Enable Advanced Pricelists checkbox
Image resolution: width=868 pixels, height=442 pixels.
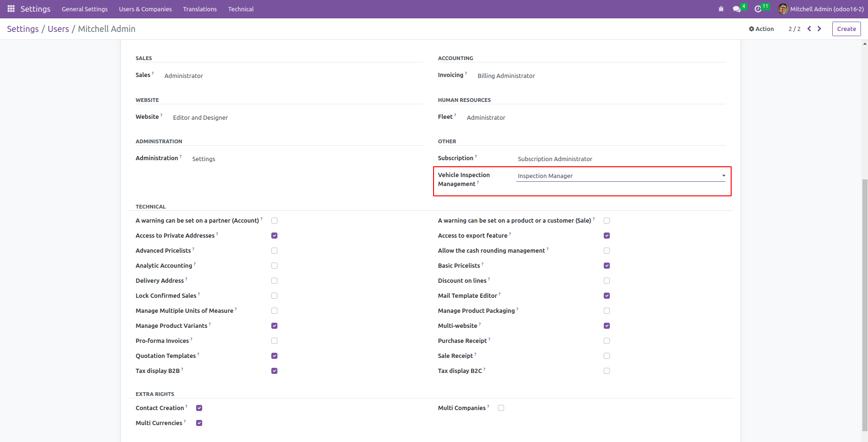274,250
